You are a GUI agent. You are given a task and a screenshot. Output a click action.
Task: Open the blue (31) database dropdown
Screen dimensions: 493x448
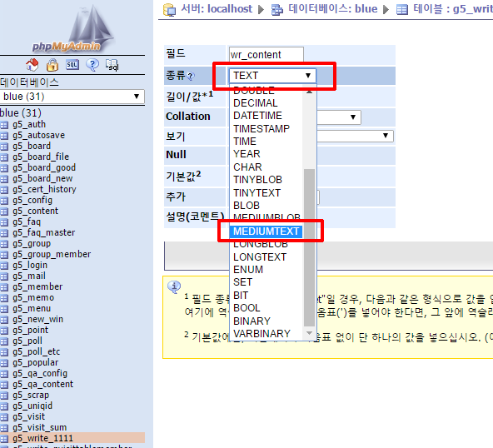(x=72, y=97)
